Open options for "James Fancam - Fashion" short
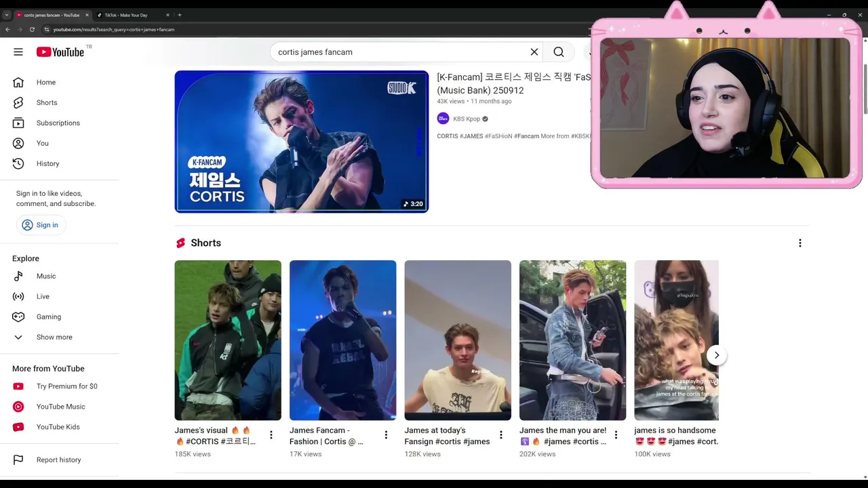The width and height of the screenshot is (868, 488). [x=386, y=435]
